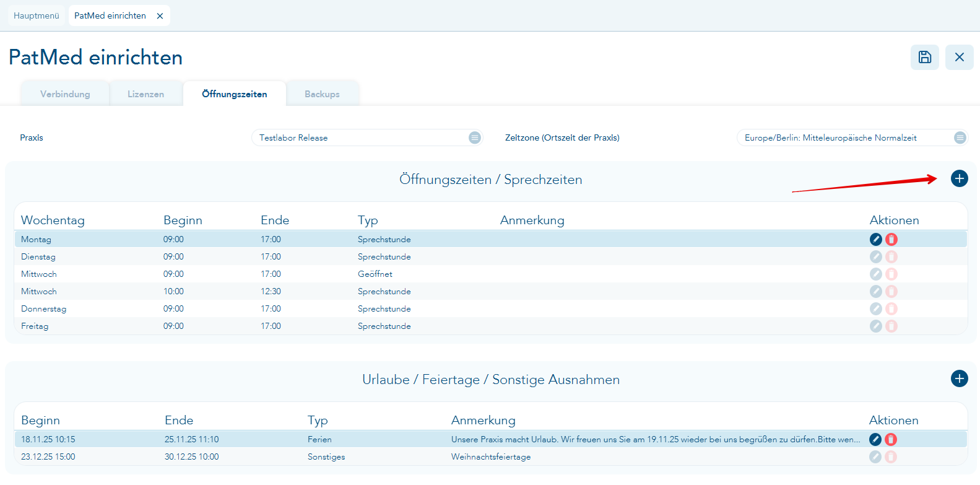
Task: Delete the Montag opening hours row
Action: 891,239
